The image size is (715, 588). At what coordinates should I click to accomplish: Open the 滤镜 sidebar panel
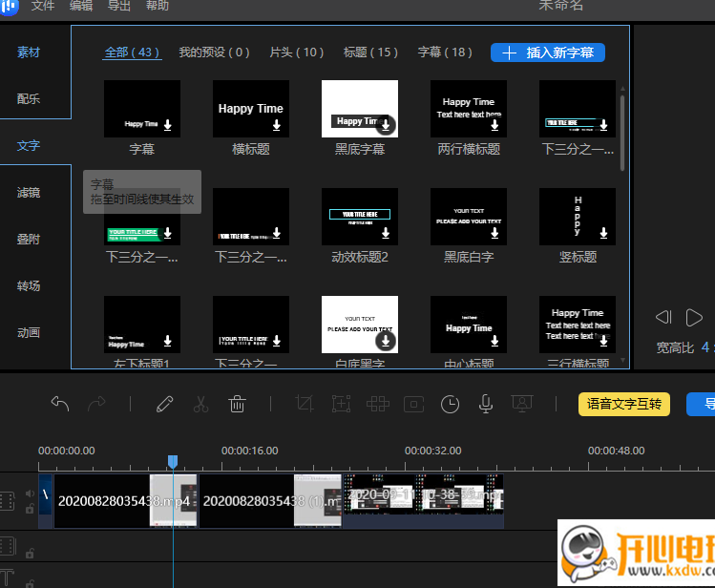(29, 193)
